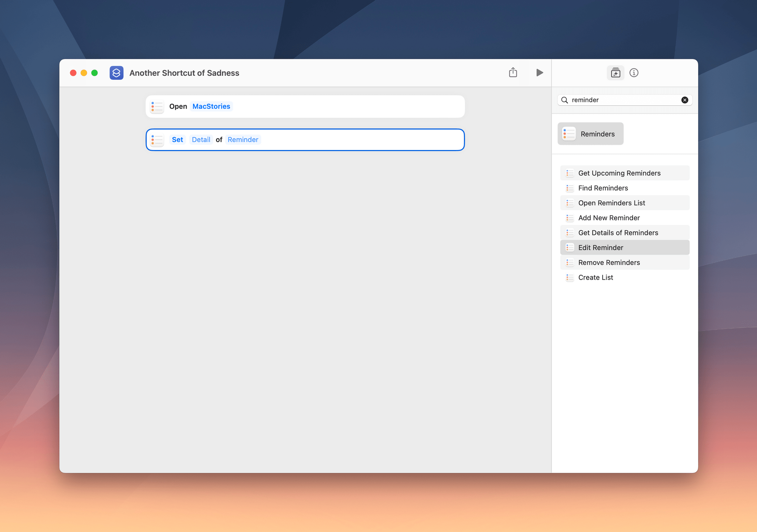The height and width of the screenshot is (532, 757).
Task: Click icon next to Find Reminders
Action: pos(570,188)
